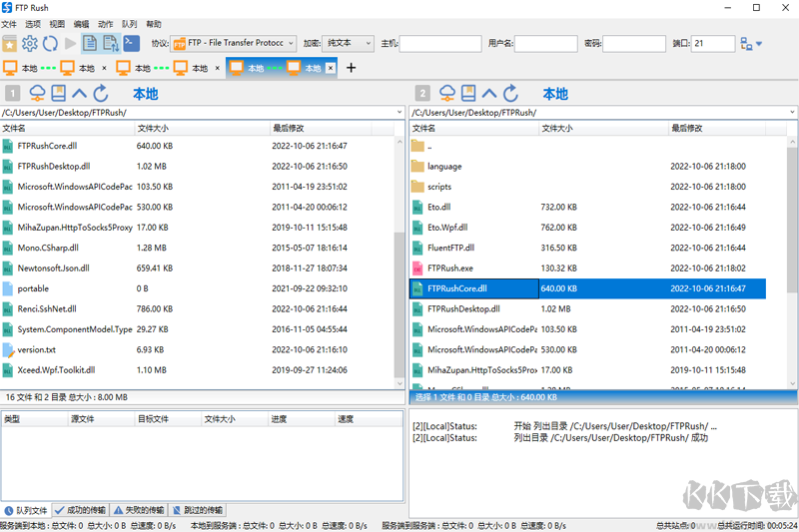Open the 队列 menu

[129, 24]
